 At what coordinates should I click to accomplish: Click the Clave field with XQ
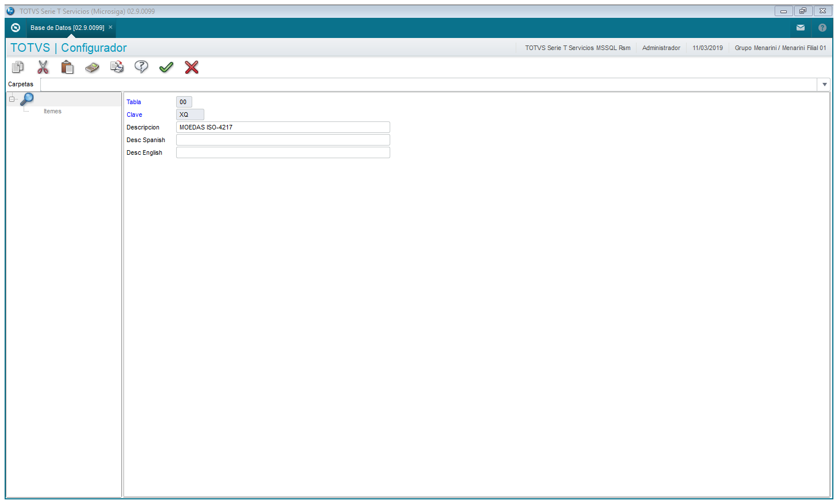coord(190,114)
